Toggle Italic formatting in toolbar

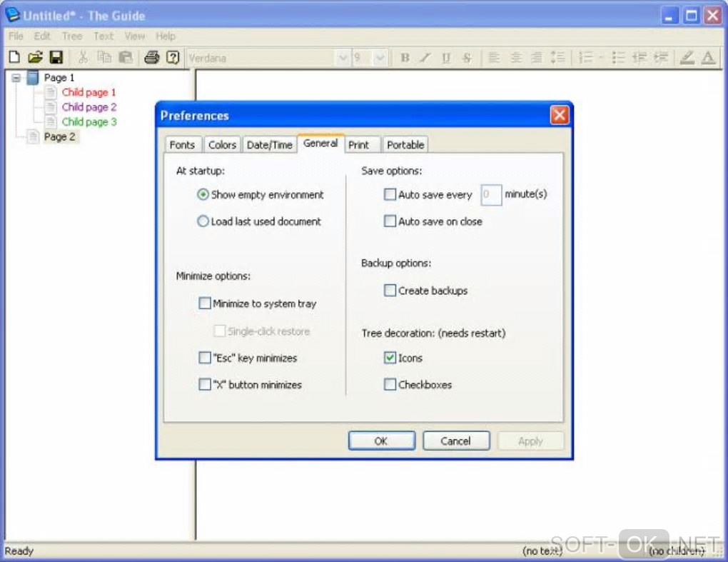pos(425,58)
